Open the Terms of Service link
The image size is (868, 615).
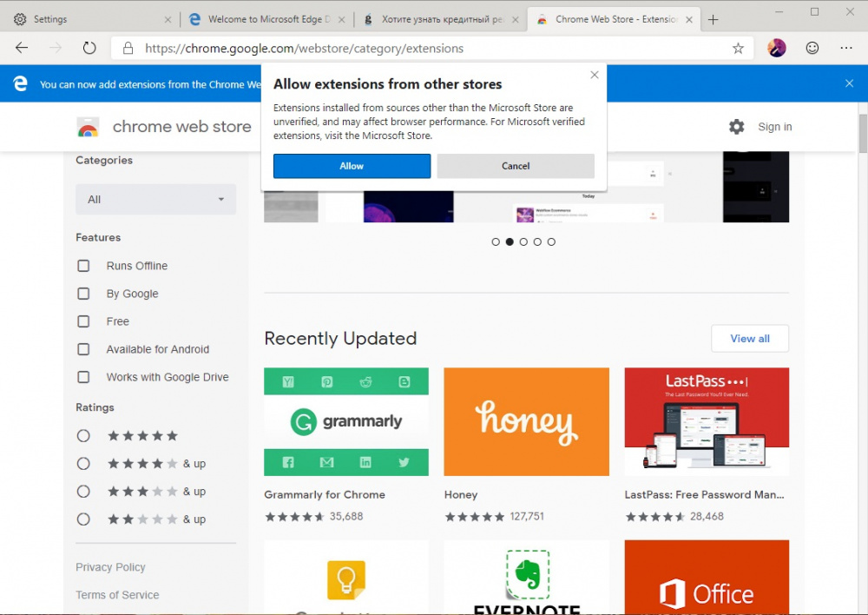tap(117, 595)
